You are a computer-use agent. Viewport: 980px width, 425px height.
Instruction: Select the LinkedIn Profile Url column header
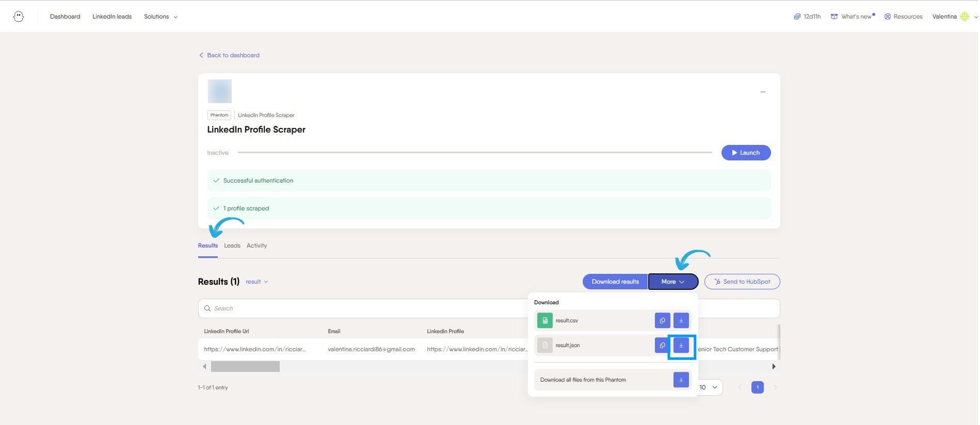coord(226,331)
